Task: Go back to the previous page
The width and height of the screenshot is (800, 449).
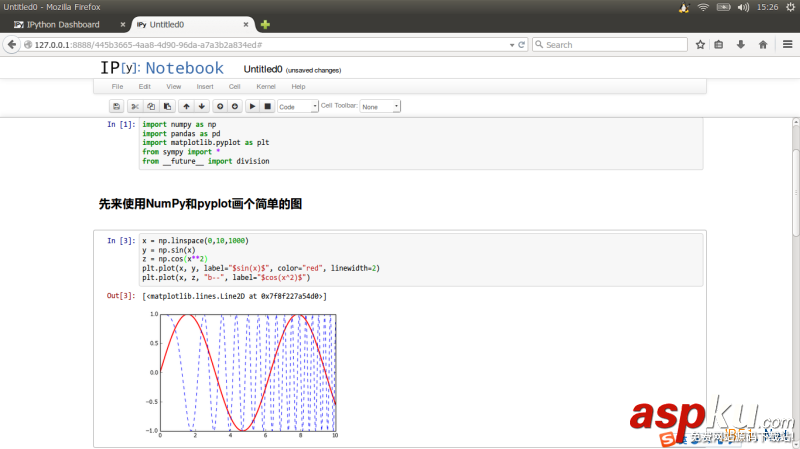Action: pos(12,44)
